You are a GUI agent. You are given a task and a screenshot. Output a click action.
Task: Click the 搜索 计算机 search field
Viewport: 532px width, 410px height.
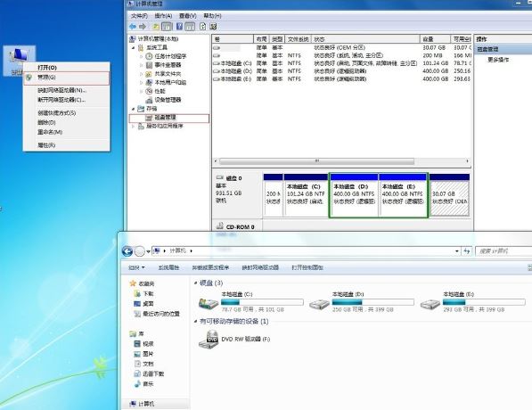click(x=503, y=251)
